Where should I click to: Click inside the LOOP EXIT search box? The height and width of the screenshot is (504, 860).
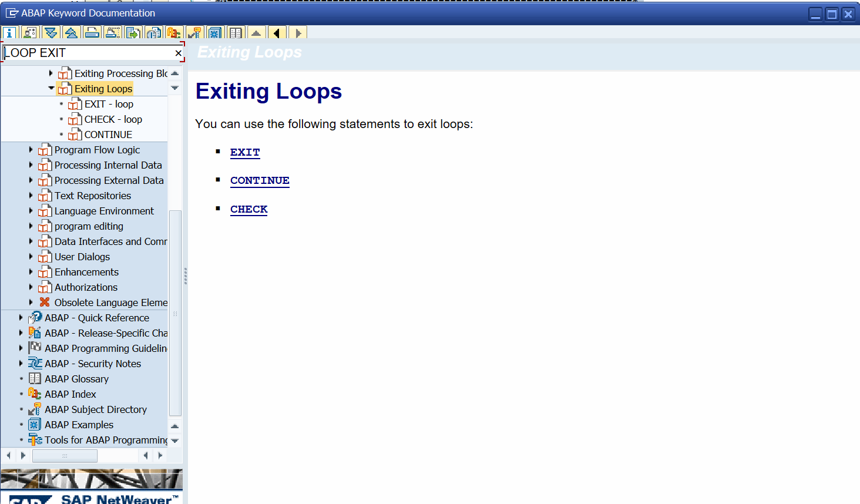coord(88,53)
